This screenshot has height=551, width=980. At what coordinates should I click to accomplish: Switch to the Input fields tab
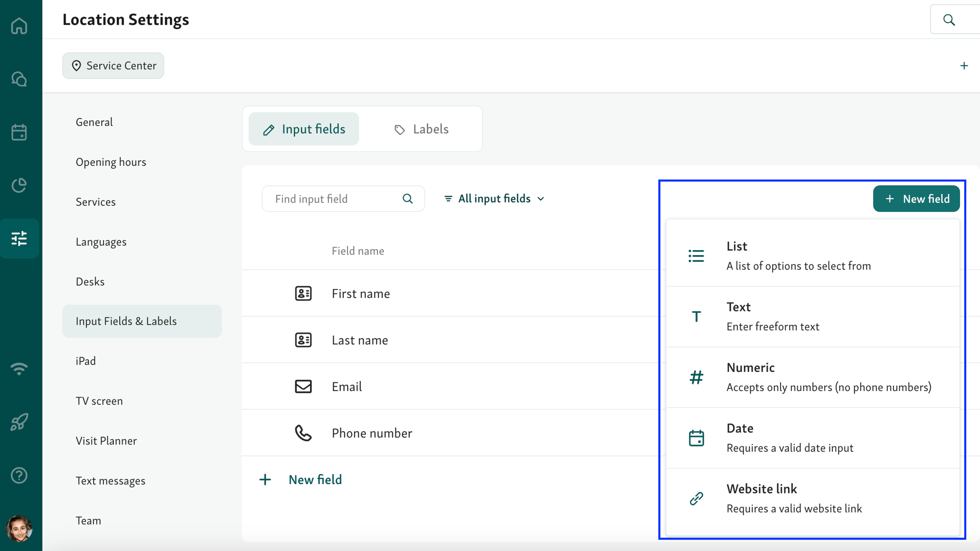point(304,129)
